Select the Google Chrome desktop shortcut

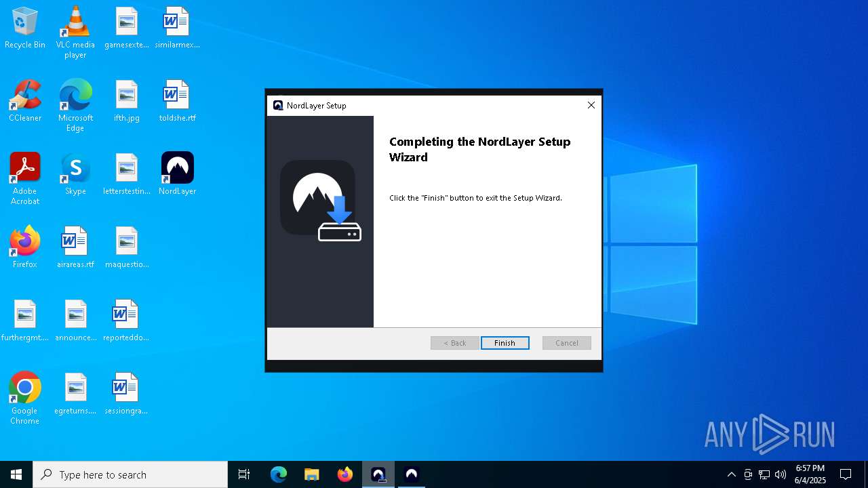point(25,399)
